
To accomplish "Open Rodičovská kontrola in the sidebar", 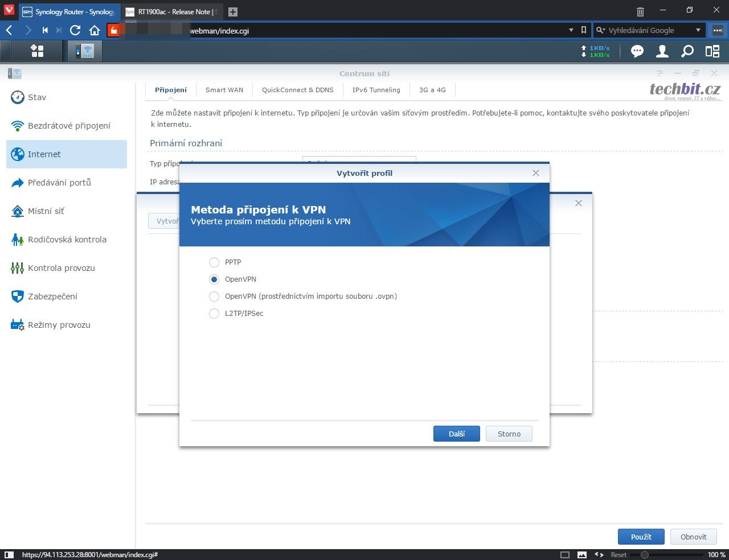I will (x=67, y=240).
